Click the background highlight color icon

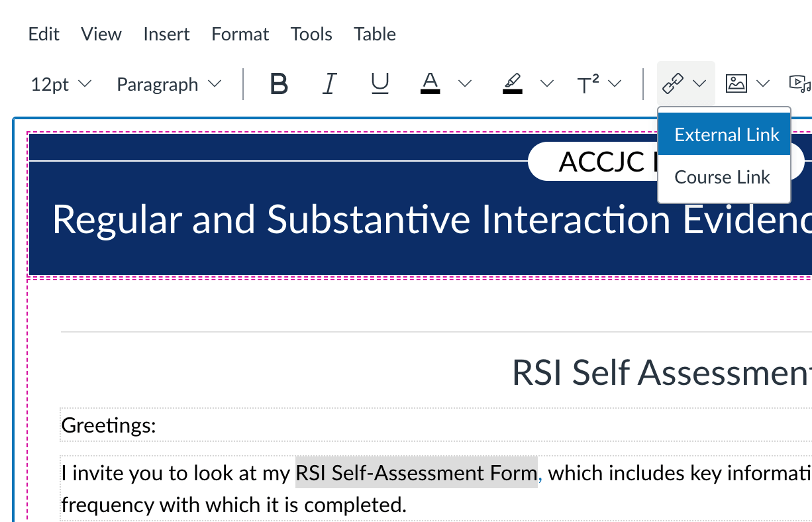[x=513, y=84]
